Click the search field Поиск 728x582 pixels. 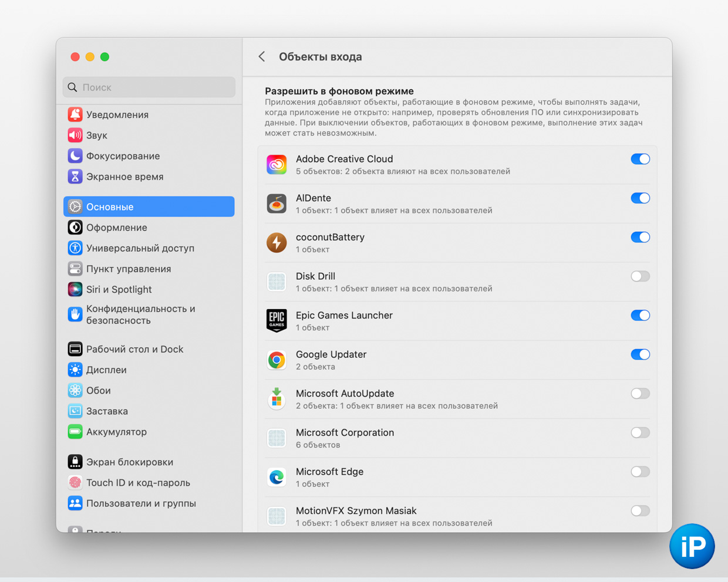click(x=149, y=87)
